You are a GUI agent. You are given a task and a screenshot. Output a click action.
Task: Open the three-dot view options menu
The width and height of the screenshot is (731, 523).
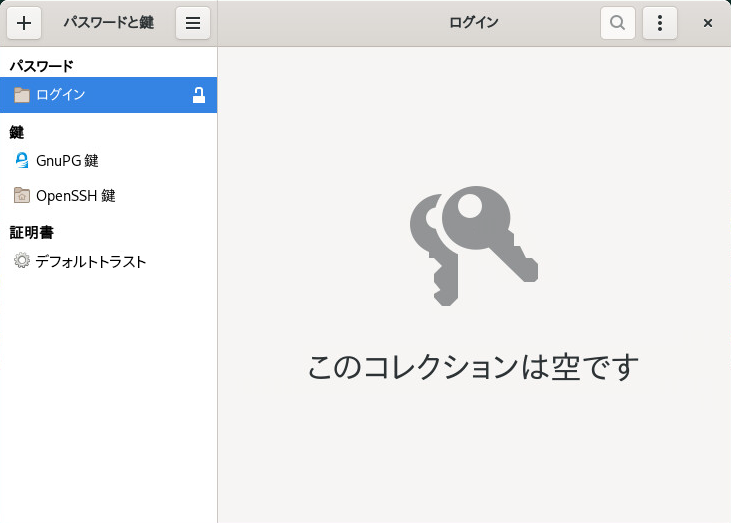point(660,23)
